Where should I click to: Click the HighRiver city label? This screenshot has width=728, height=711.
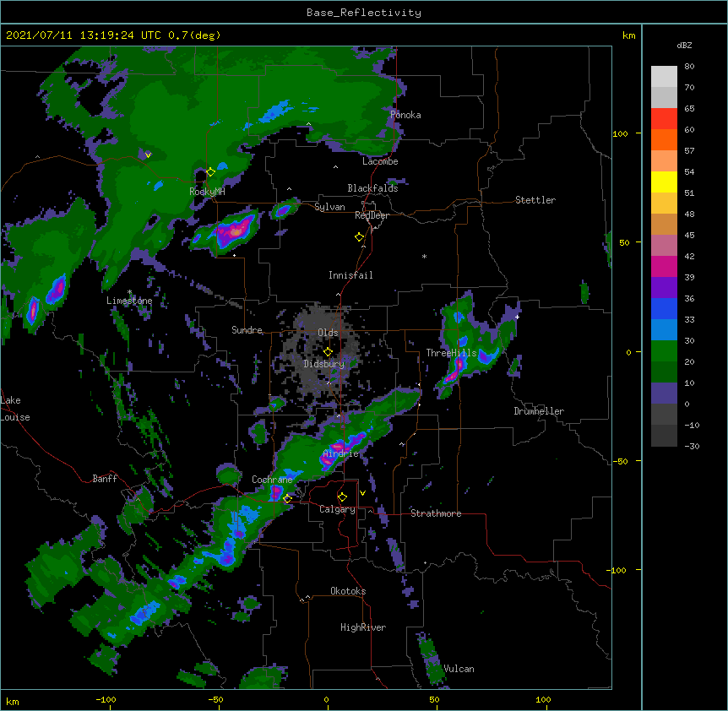click(x=363, y=627)
